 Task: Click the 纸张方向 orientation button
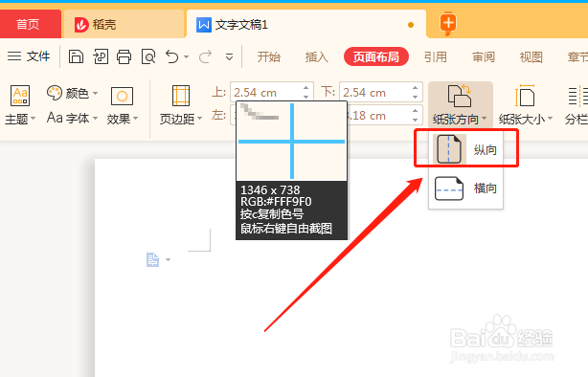coord(460,104)
